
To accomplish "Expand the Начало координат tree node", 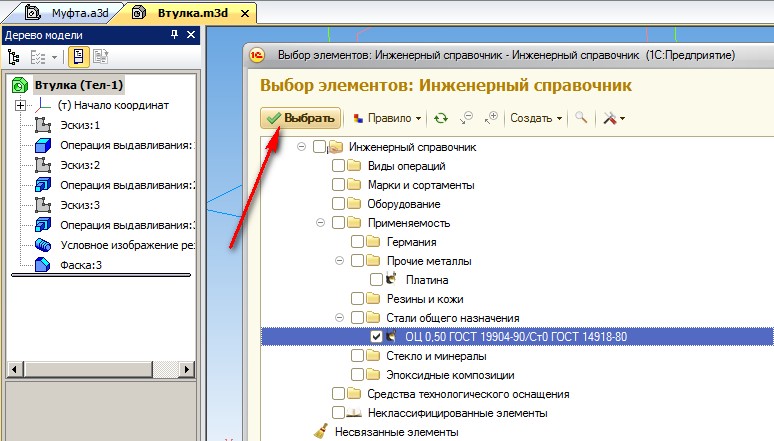I will 20,105.
